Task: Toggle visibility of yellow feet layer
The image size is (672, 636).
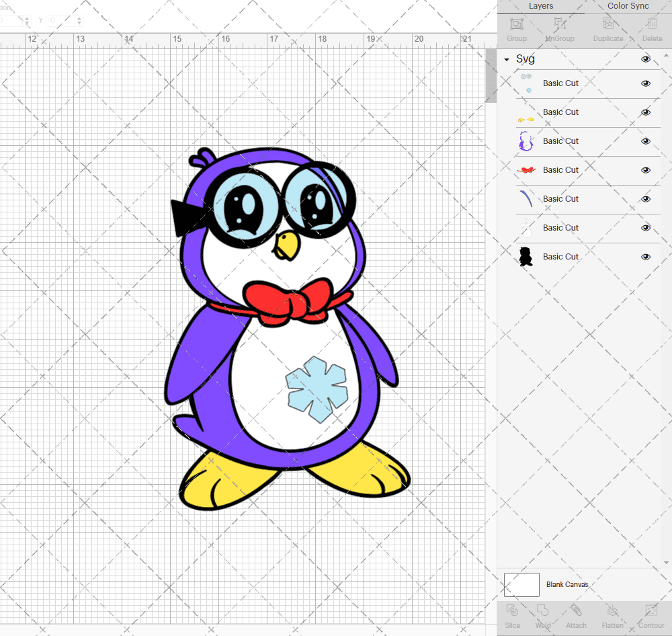Action: [x=646, y=112]
